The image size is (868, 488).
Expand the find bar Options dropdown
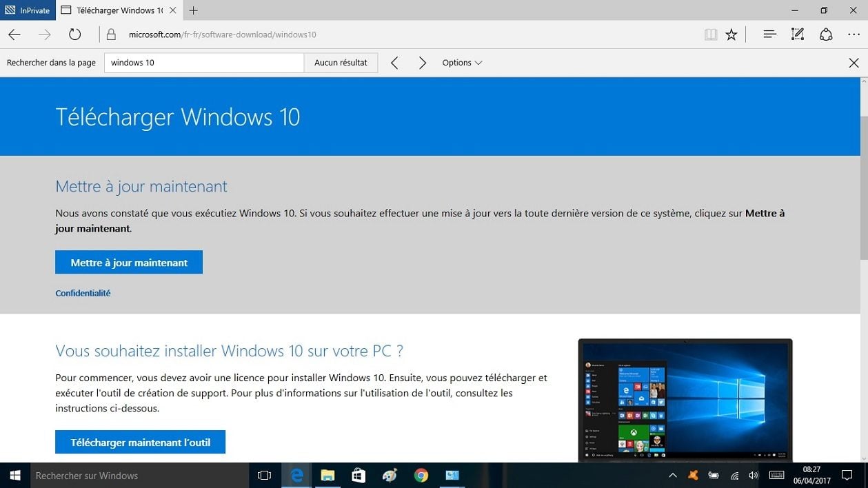point(462,63)
